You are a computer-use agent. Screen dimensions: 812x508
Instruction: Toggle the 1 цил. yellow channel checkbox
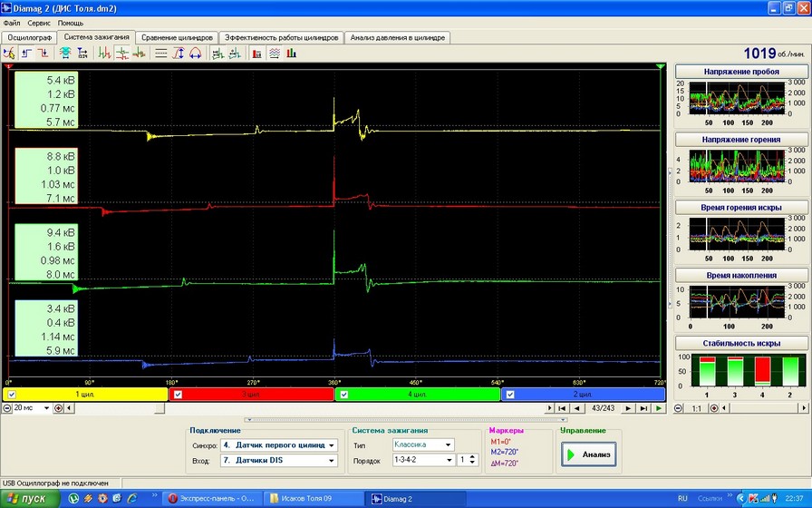tap(12, 395)
